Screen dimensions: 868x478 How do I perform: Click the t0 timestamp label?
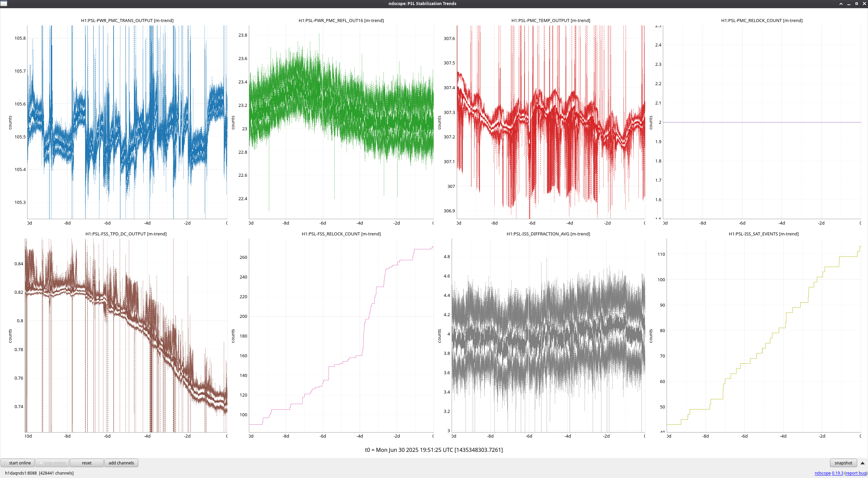[434, 450]
